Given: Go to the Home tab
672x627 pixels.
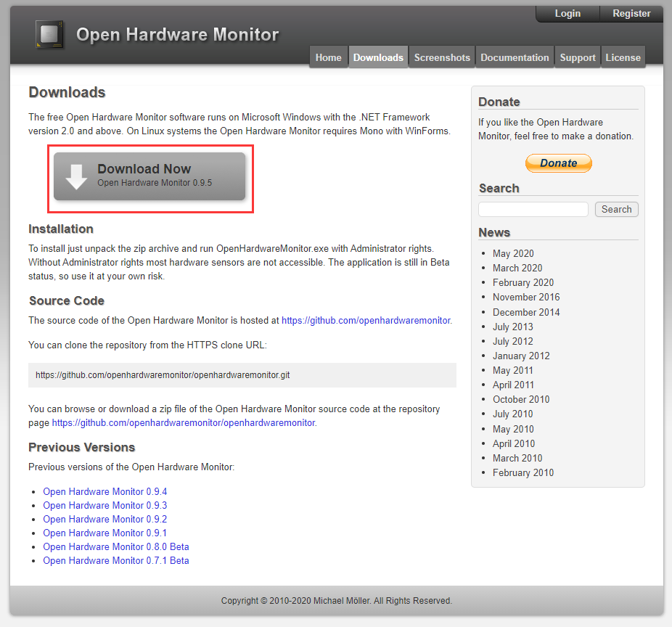Looking at the screenshot, I should tap(328, 57).
